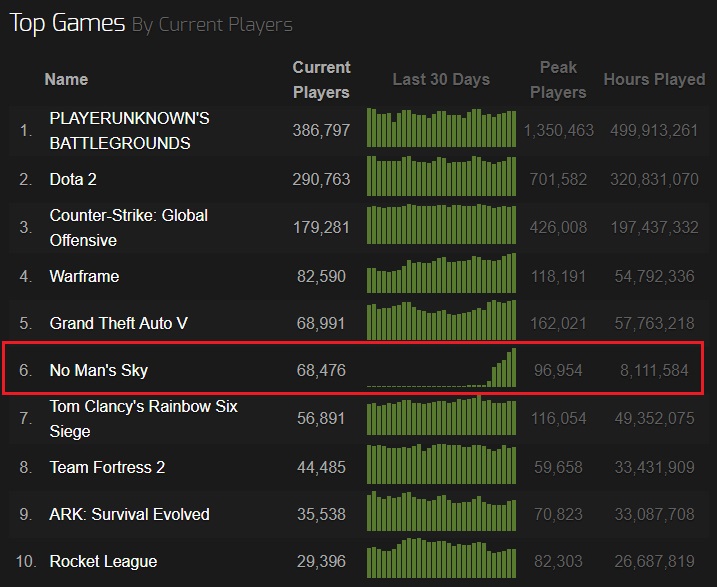Click the 30-day chart for Rocket League
This screenshot has width=717, height=587.
[x=441, y=558]
